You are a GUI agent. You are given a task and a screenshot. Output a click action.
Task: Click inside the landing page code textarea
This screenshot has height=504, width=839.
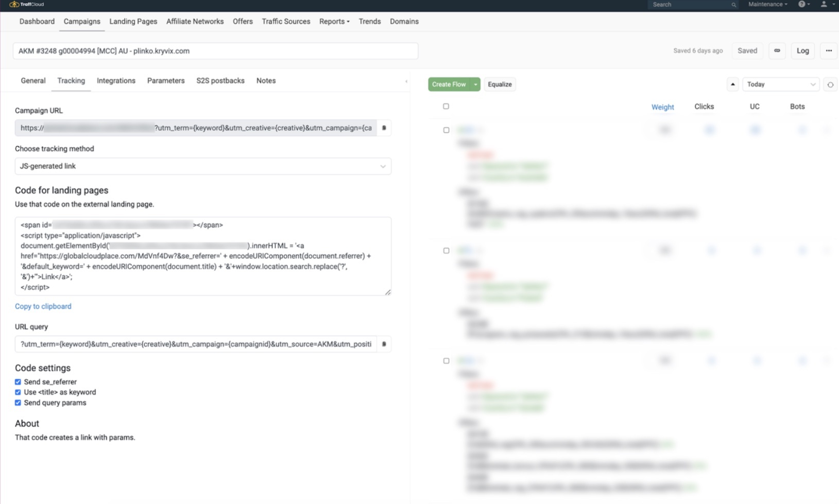pyautogui.click(x=203, y=256)
